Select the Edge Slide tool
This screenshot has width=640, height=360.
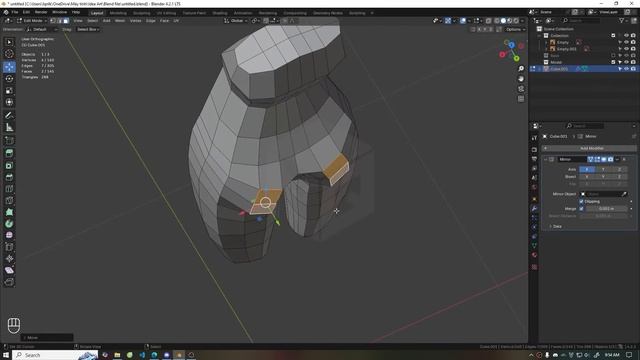[9, 247]
